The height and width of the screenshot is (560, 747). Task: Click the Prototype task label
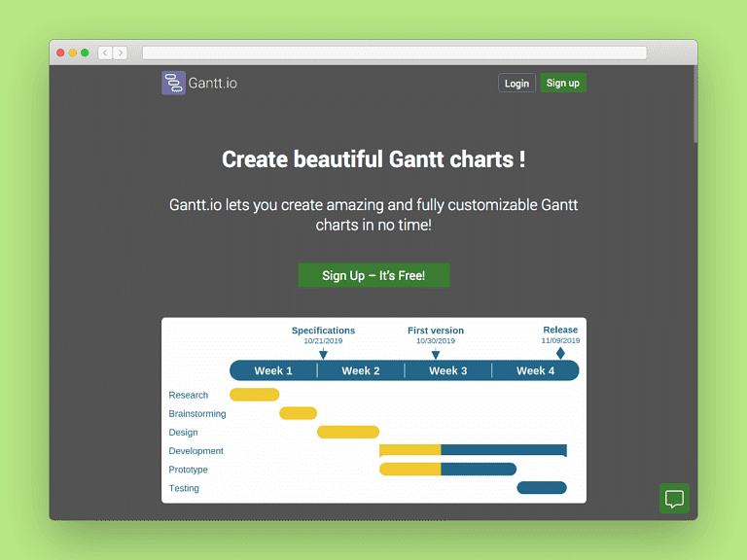(x=188, y=470)
